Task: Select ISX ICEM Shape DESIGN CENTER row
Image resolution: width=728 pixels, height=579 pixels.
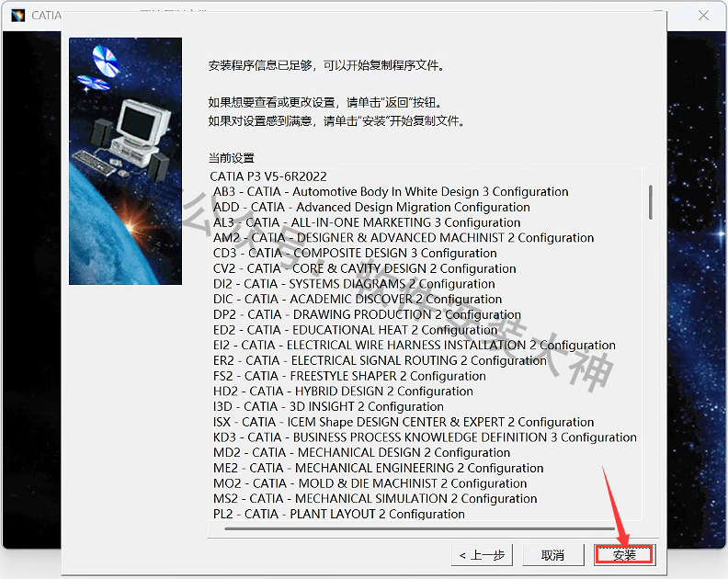Action: (404, 422)
